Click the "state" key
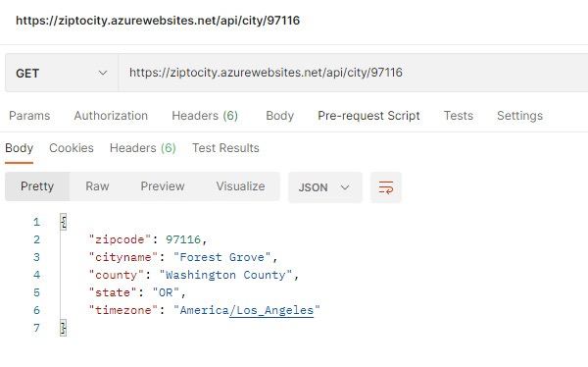 113,292
